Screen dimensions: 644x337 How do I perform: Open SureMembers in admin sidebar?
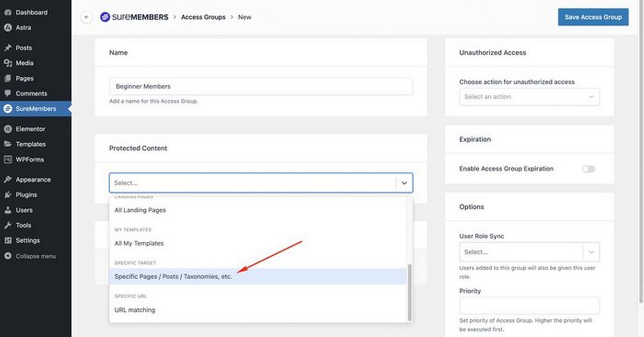coord(36,109)
